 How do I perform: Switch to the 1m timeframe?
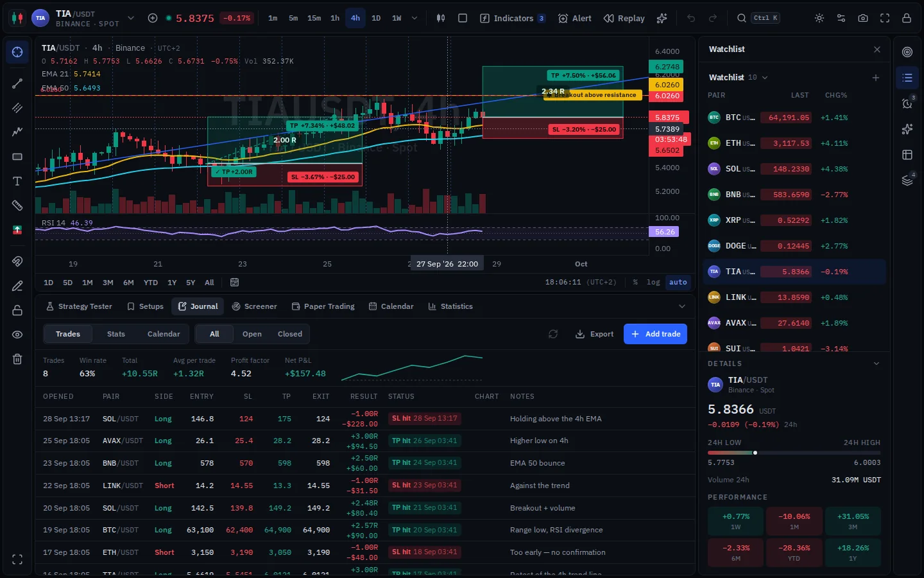pos(273,18)
